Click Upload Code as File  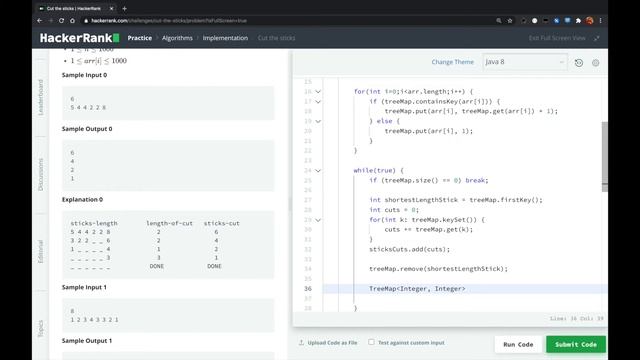click(332, 343)
